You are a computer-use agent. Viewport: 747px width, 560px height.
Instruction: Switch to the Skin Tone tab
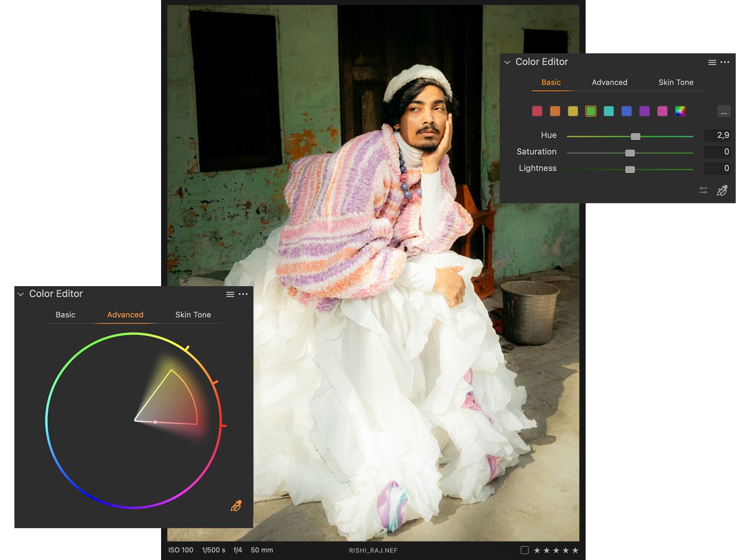[676, 82]
